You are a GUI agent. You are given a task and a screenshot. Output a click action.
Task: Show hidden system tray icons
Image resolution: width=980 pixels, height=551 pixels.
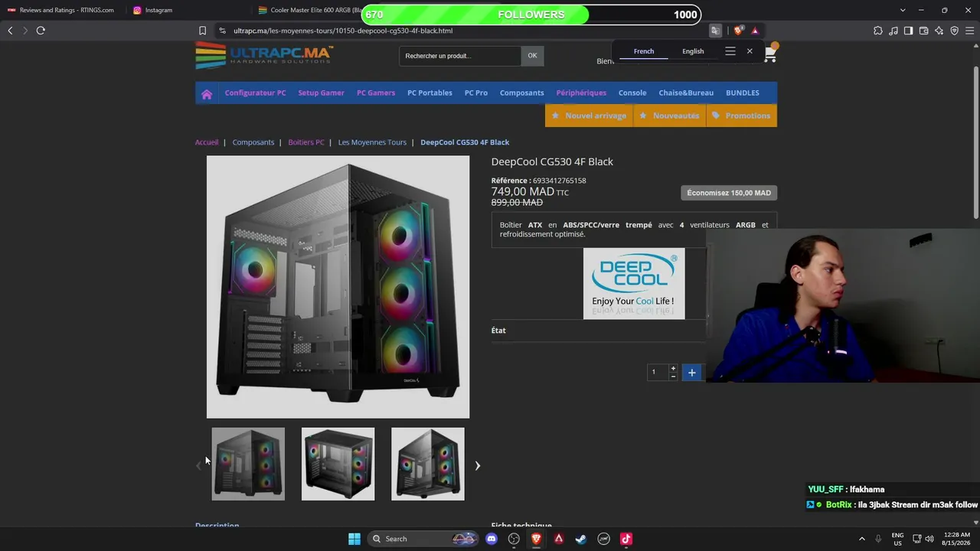(x=861, y=539)
